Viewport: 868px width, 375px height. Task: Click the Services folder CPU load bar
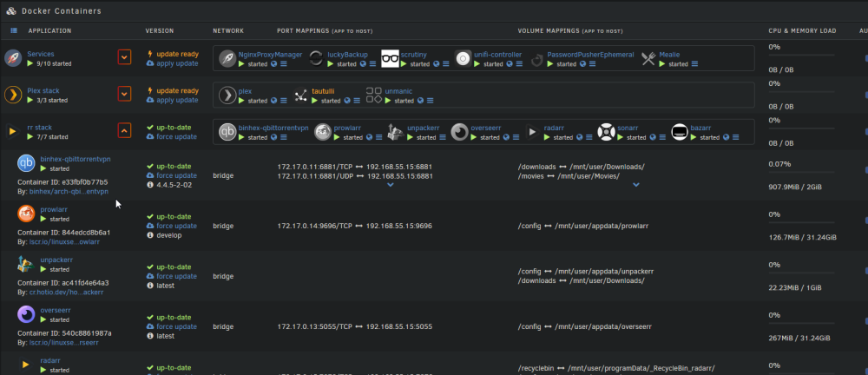coord(801,55)
